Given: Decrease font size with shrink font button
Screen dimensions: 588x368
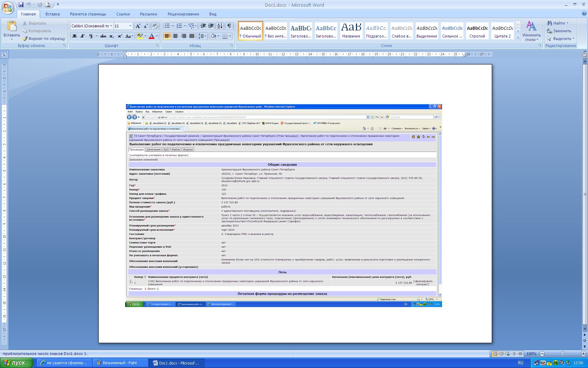Looking at the screenshot, I should click(x=146, y=26).
